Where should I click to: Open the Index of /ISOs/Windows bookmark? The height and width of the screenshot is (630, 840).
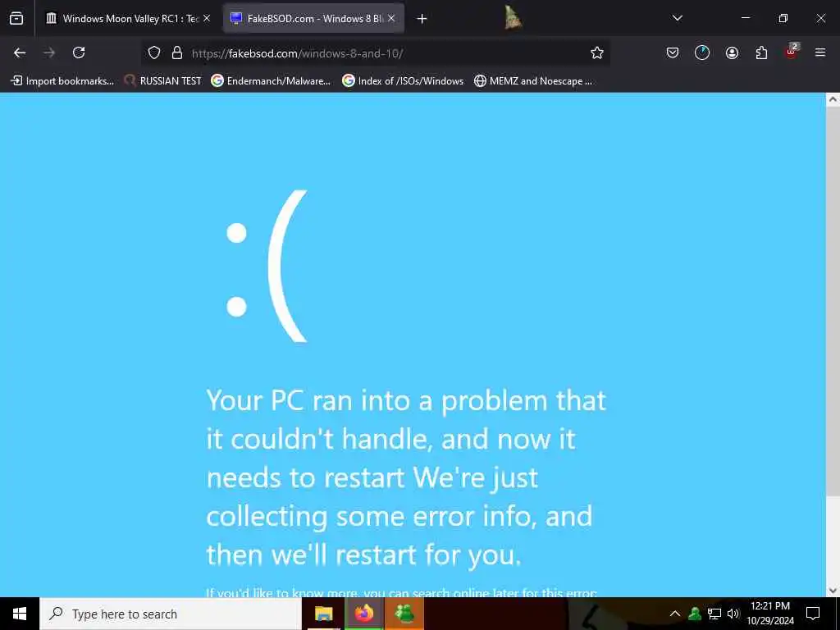pyautogui.click(x=403, y=81)
